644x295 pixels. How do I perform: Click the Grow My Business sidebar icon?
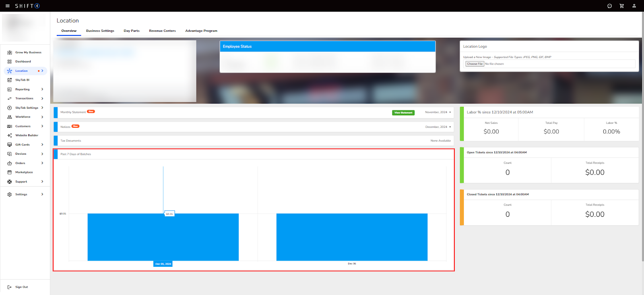click(10, 52)
